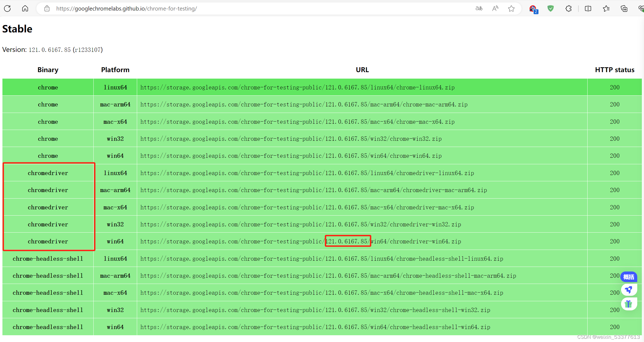This screenshot has width=644, height=342.
Task: Open the chrome-linux64.zip download URL
Action: click(297, 88)
